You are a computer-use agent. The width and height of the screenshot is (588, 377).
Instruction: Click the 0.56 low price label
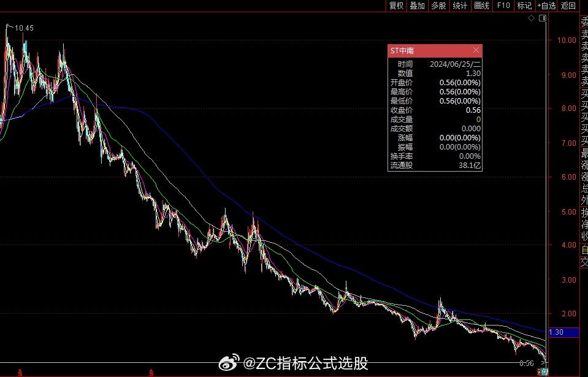pyautogui.click(x=527, y=363)
